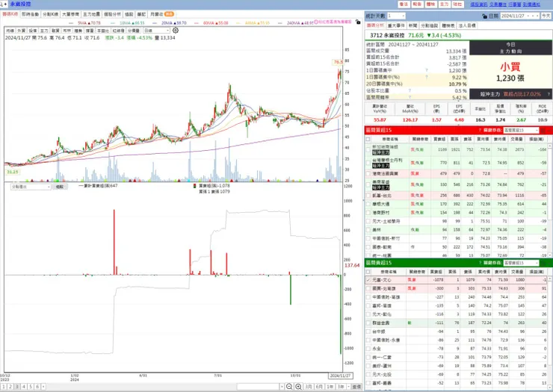Toggle the lock icon beside 日期 label
This screenshot has height=392, width=553.
tap(484, 16)
